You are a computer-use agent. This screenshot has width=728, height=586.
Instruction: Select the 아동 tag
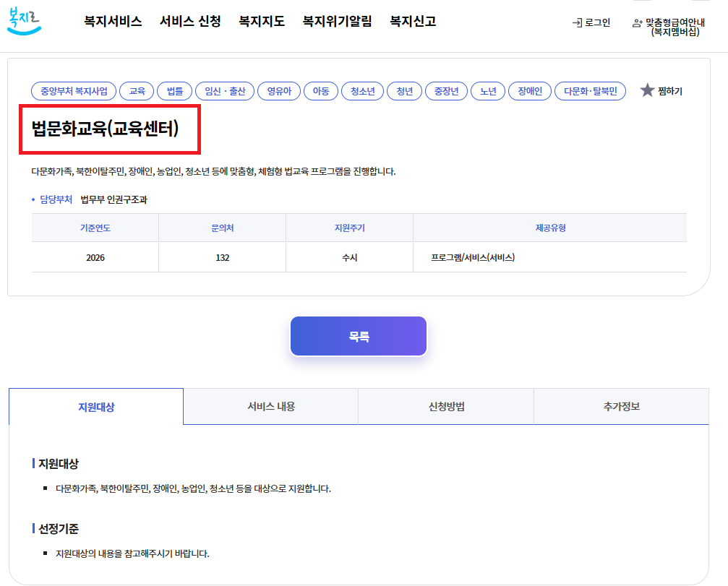tap(321, 91)
